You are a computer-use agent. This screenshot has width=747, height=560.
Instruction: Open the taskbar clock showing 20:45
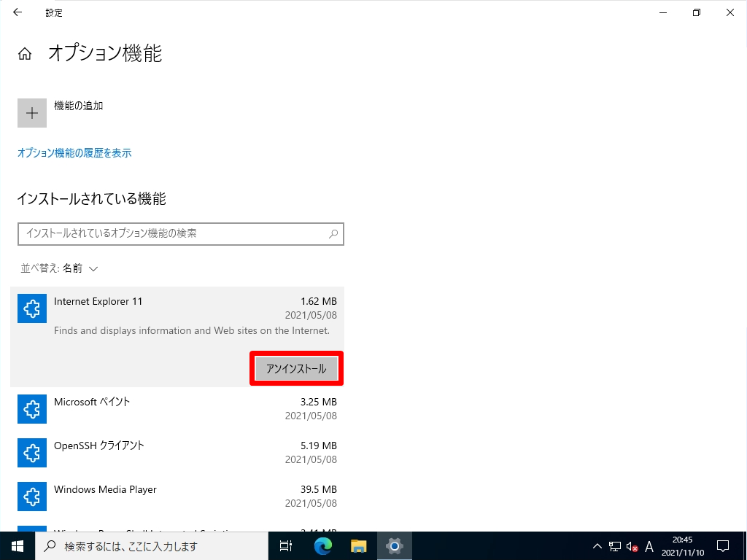(683, 546)
